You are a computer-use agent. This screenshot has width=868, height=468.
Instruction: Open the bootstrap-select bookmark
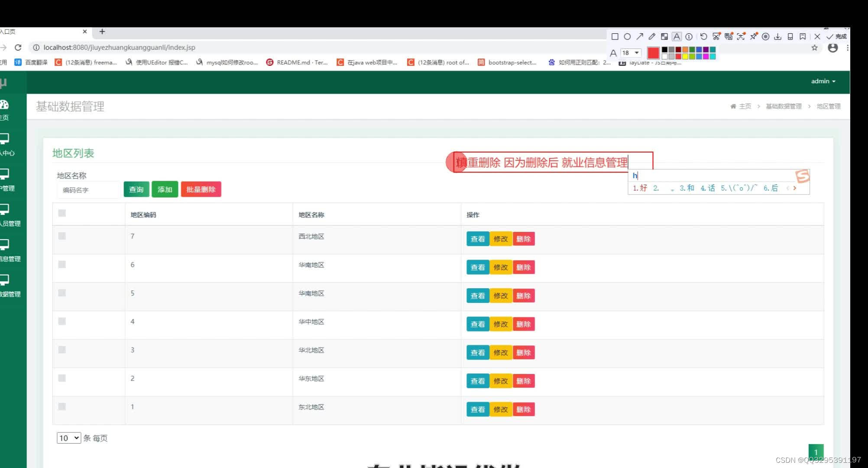(507, 62)
